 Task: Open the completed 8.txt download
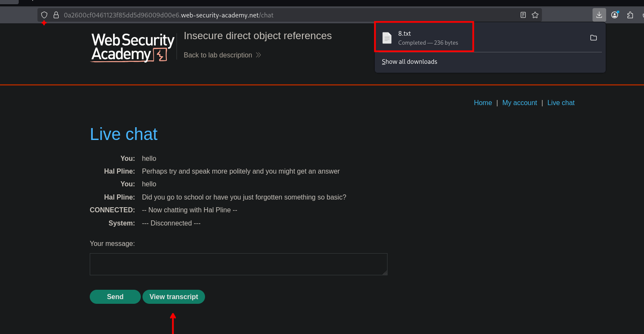point(427,37)
